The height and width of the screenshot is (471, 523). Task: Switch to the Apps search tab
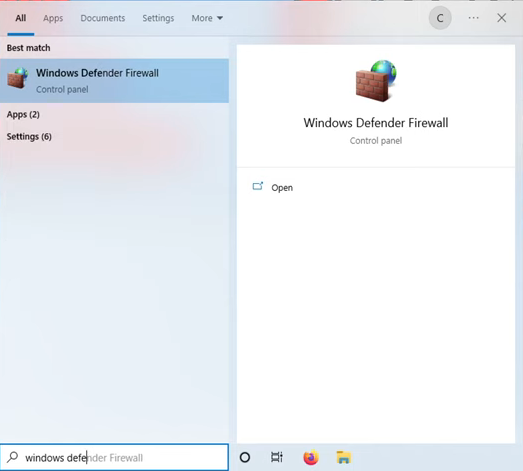(53, 18)
